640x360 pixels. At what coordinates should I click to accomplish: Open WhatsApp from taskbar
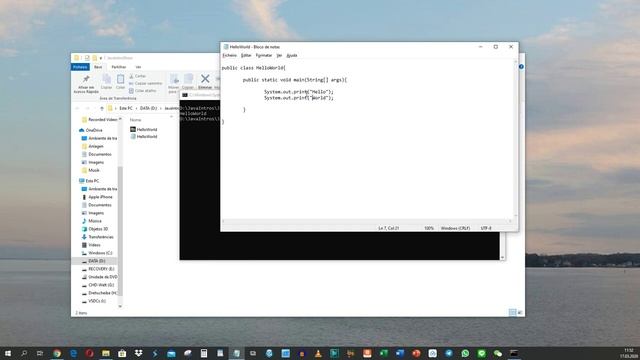pos(465,353)
